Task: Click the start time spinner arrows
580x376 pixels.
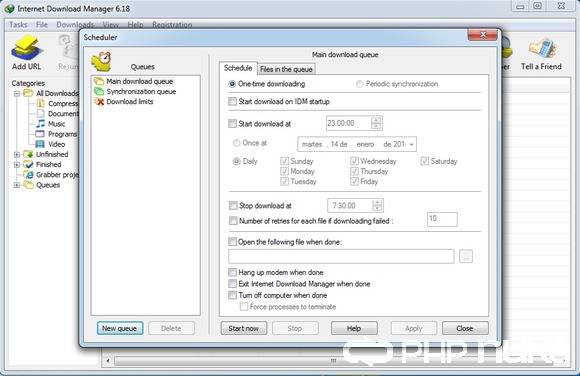Action: point(376,123)
